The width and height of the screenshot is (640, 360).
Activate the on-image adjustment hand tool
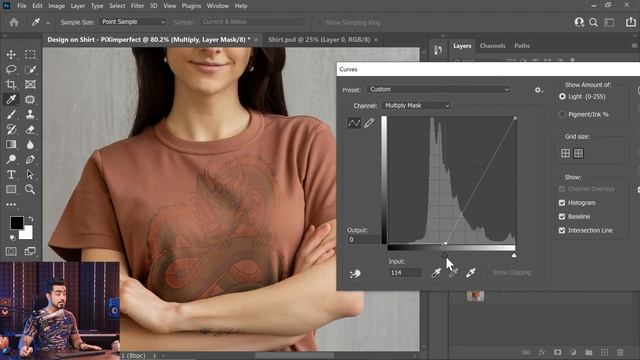(x=355, y=273)
